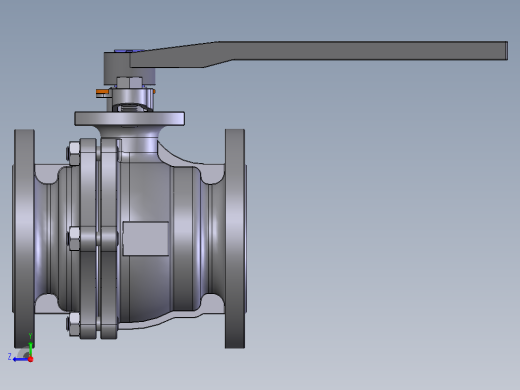The image size is (520, 390).
Task: Select the top hex nut on body bolt
Action: click(74, 153)
